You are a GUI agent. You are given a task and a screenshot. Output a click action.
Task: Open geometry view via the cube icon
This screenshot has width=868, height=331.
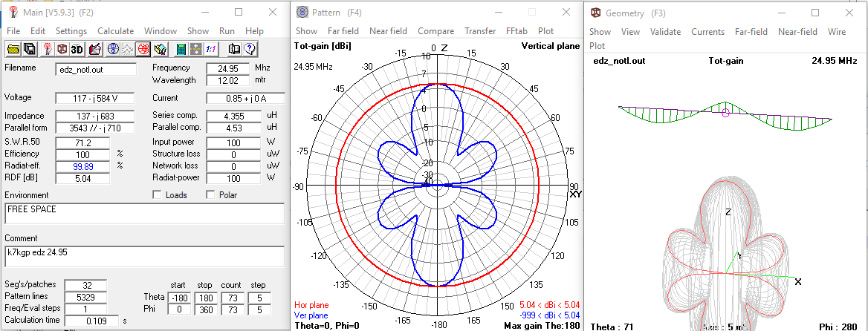62,49
